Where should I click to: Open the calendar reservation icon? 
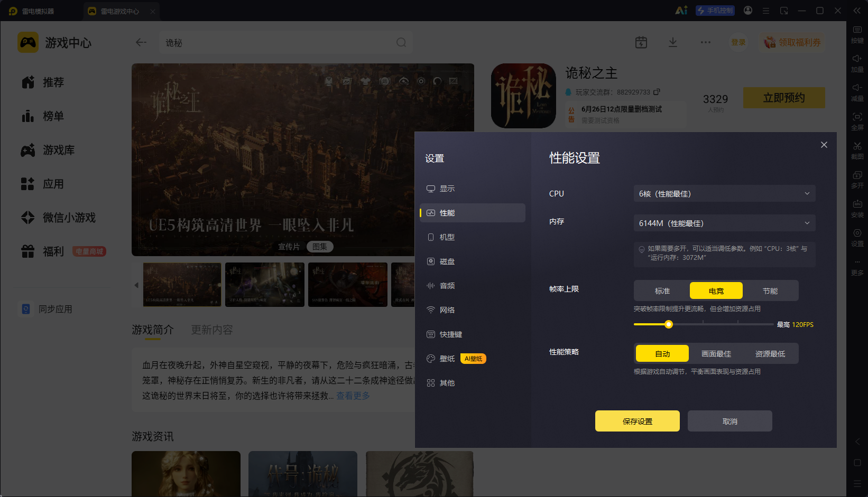641,42
